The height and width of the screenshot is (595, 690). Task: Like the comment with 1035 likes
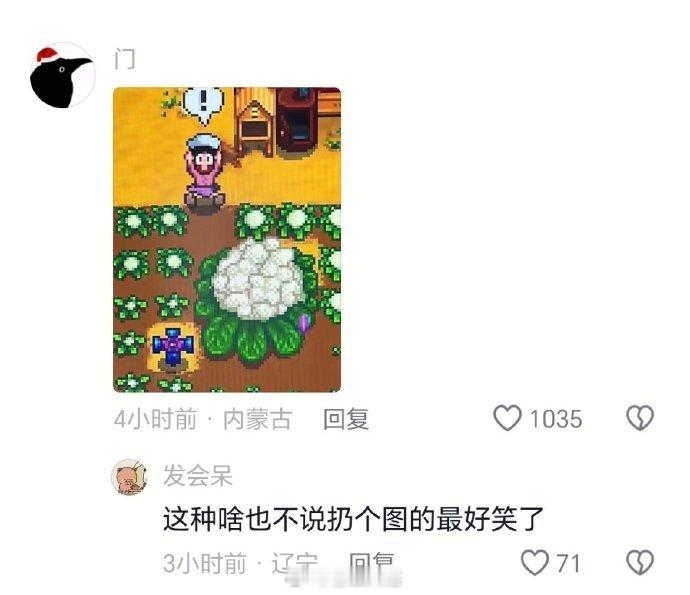[x=507, y=418]
